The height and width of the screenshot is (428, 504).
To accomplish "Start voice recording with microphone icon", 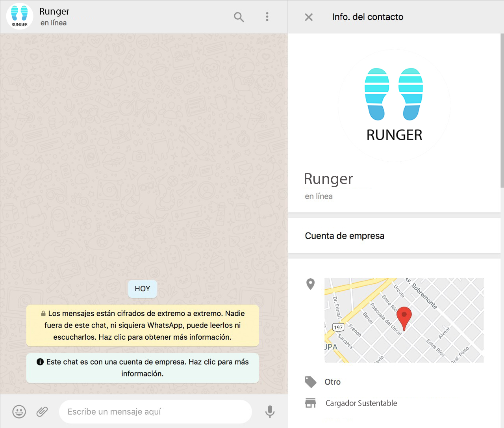I will click(x=270, y=411).
